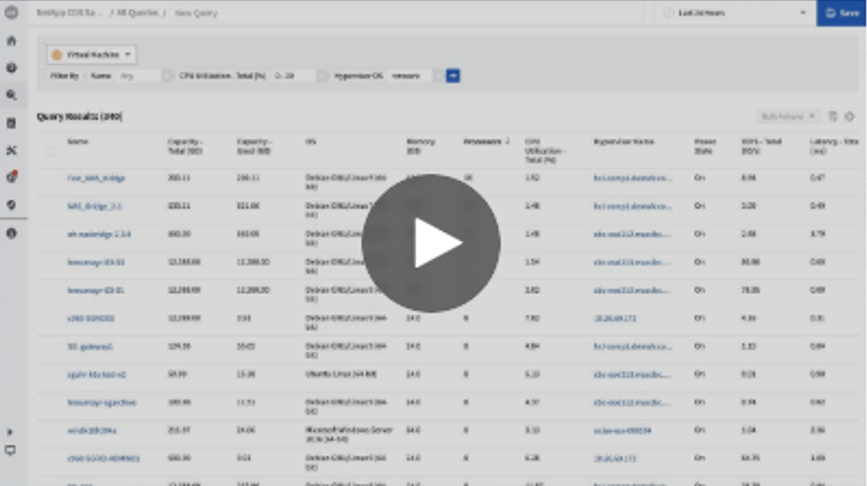The width and height of the screenshot is (867, 486).
Task: Toggle the select-all checkbox in table header
Action: point(51,151)
